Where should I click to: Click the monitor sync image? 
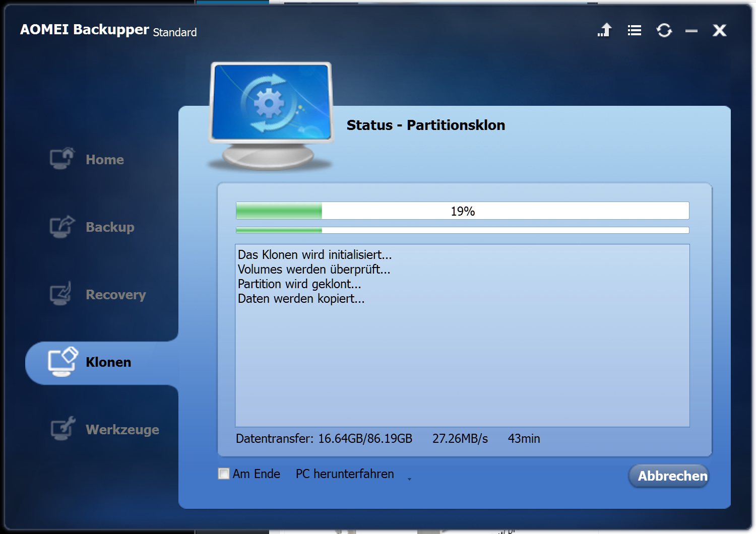(271, 116)
